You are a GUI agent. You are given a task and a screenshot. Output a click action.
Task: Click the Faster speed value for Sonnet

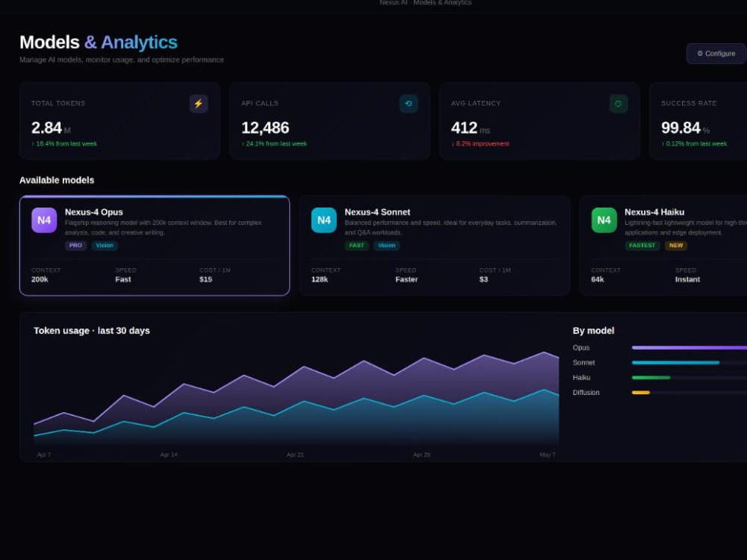point(406,279)
